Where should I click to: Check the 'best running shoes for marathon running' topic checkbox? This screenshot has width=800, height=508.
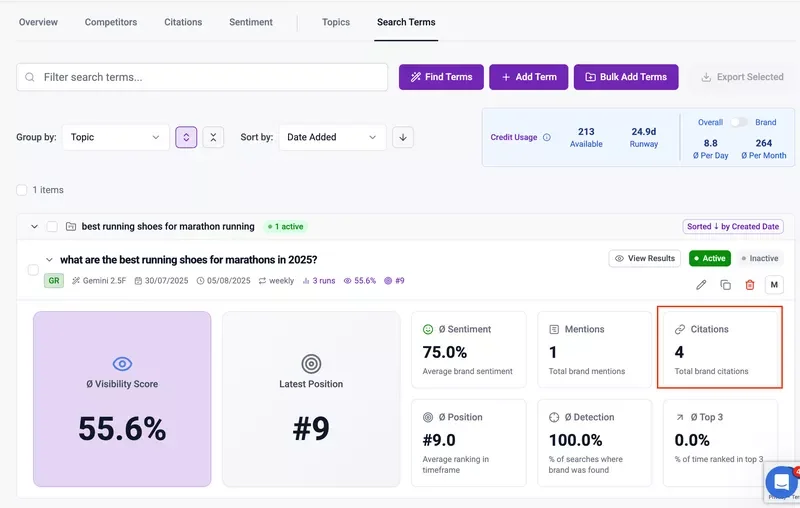(52, 227)
